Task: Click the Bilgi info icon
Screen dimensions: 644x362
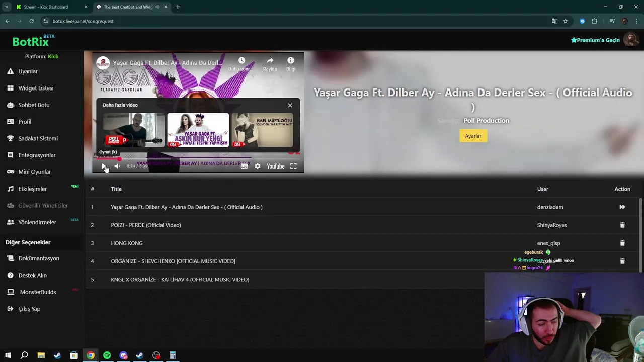Action: tap(291, 60)
